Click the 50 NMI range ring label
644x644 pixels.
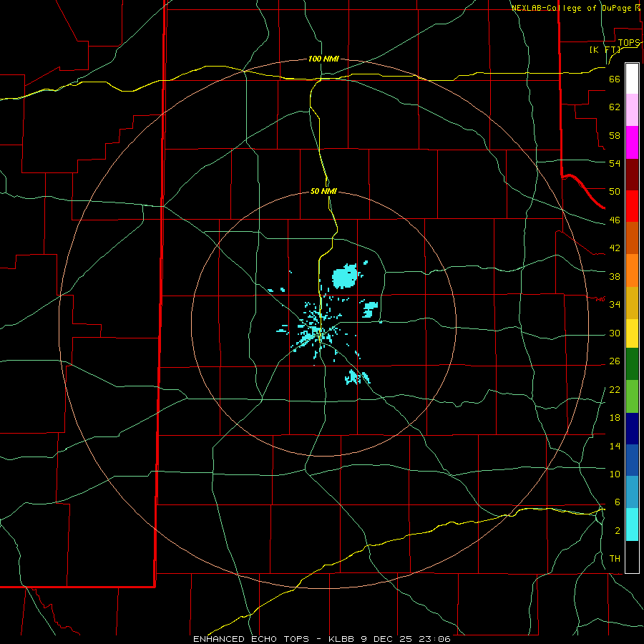tap(323, 191)
